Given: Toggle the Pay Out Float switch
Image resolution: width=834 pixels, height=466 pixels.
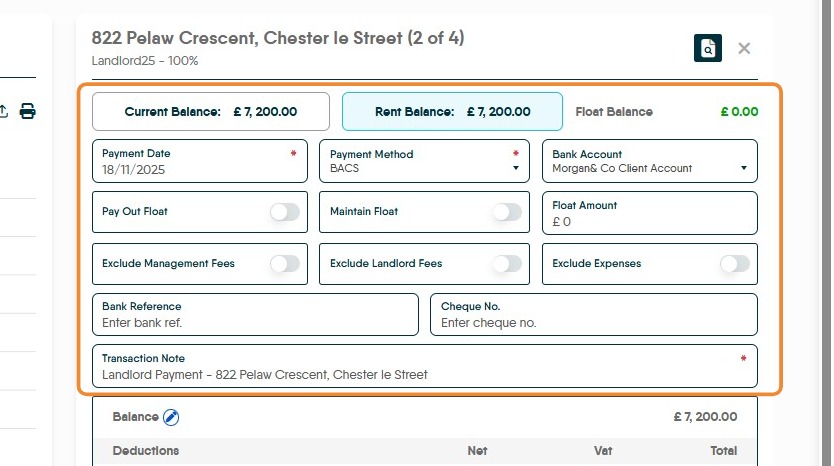Looking at the screenshot, I should tap(285, 212).
